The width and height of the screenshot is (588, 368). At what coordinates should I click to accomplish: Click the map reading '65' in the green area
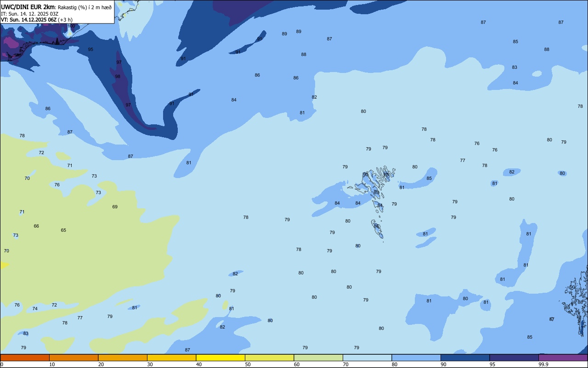tap(63, 230)
